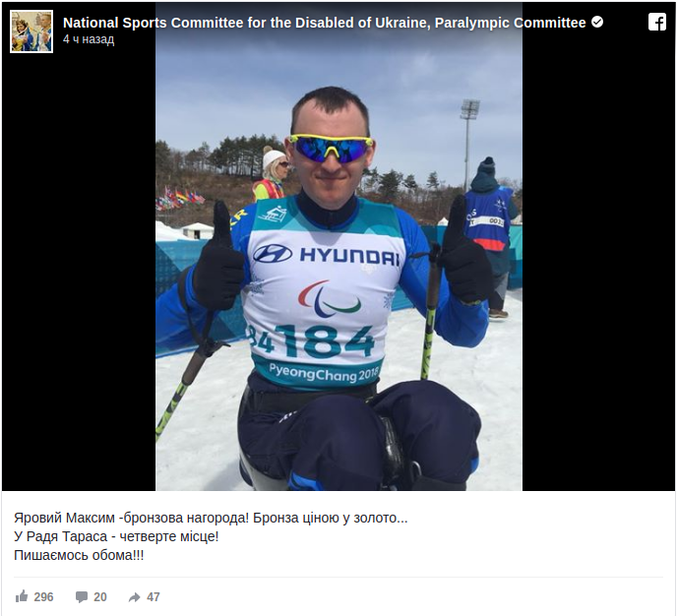
Task: Click the comments speech bubble icon
Action: click(x=82, y=597)
